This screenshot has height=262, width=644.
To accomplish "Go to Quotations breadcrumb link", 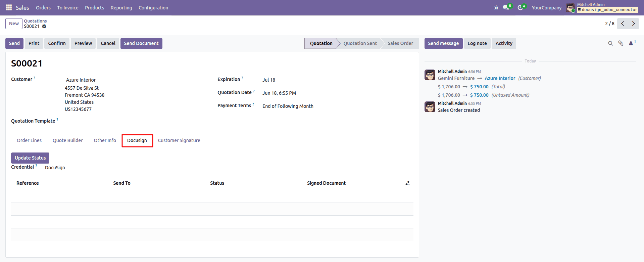I will point(35,21).
